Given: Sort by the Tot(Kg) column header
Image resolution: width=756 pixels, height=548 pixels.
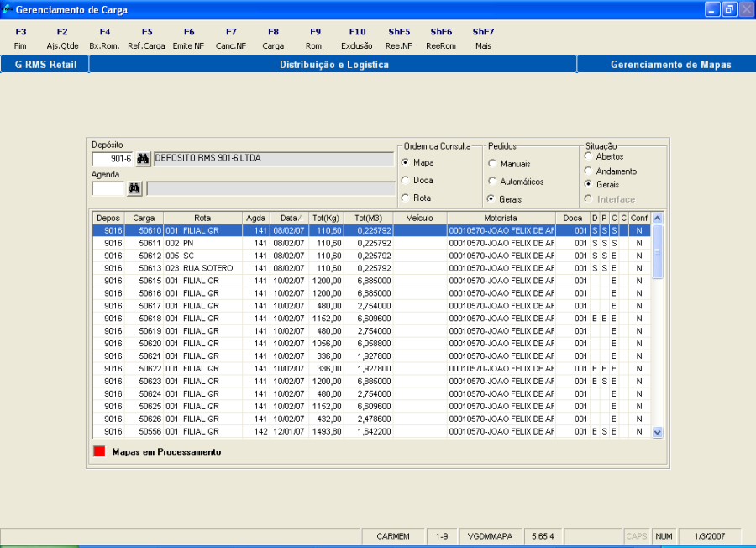Looking at the screenshot, I should tap(327, 218).
